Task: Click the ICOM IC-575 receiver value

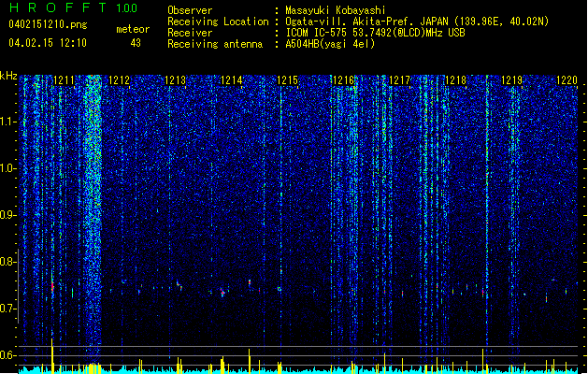Action: (376, 33)
